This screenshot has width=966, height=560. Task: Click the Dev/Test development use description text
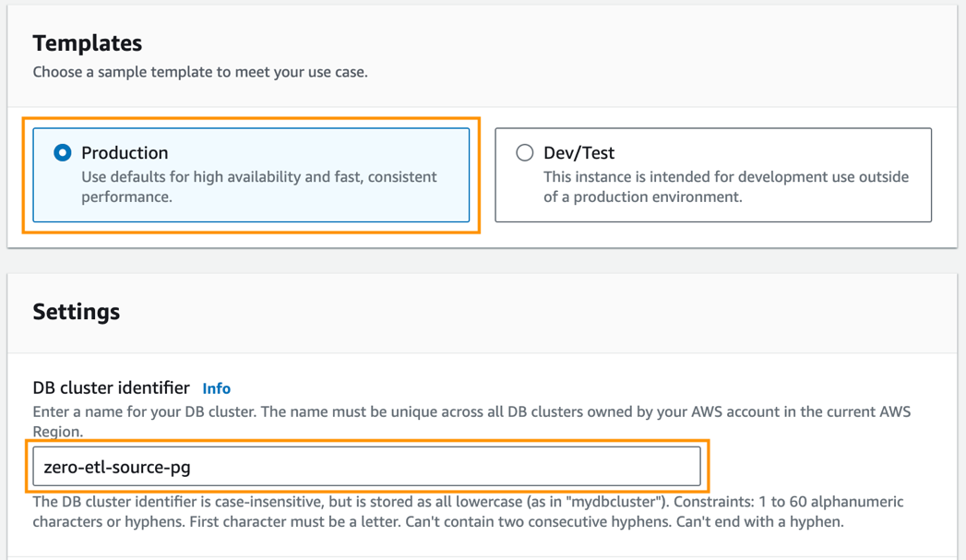(725, 186)
